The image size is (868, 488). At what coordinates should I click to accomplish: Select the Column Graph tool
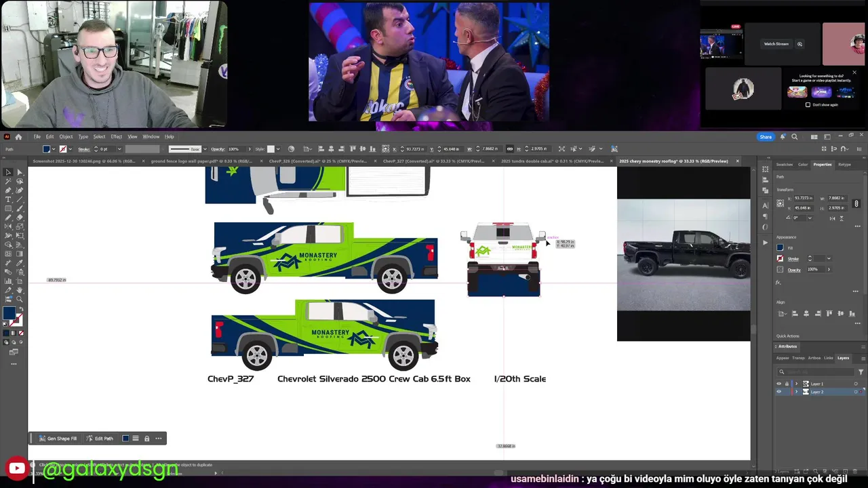pos(8,281)
